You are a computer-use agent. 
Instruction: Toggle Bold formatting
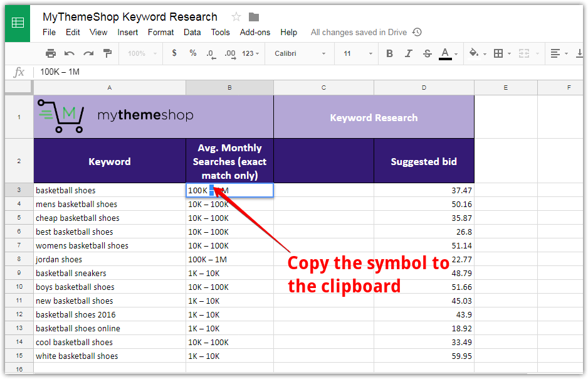click(390, 54)
